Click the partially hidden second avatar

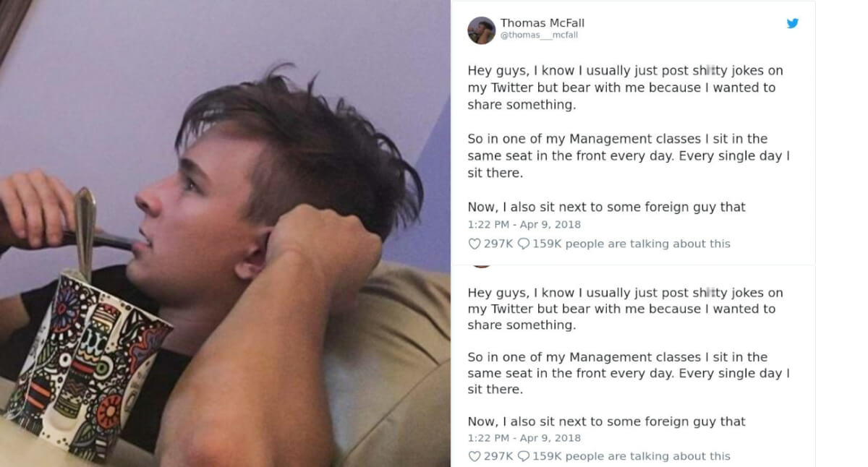coord(481,265)
